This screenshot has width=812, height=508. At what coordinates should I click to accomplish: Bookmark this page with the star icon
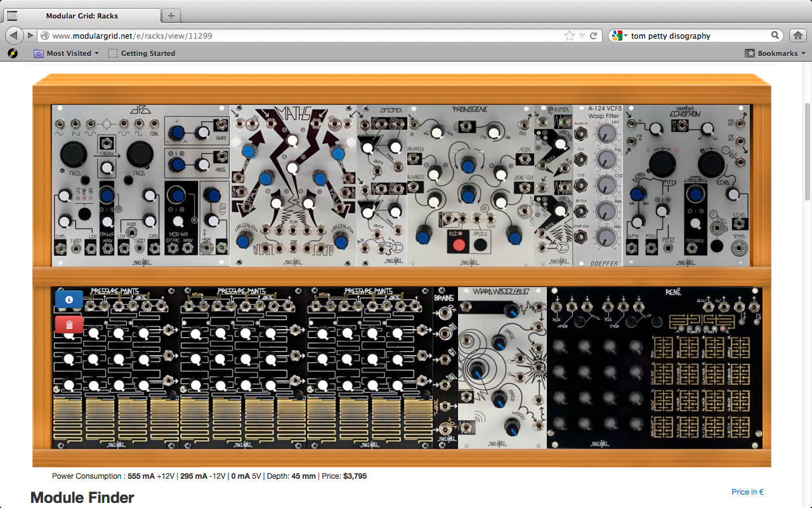570,36
